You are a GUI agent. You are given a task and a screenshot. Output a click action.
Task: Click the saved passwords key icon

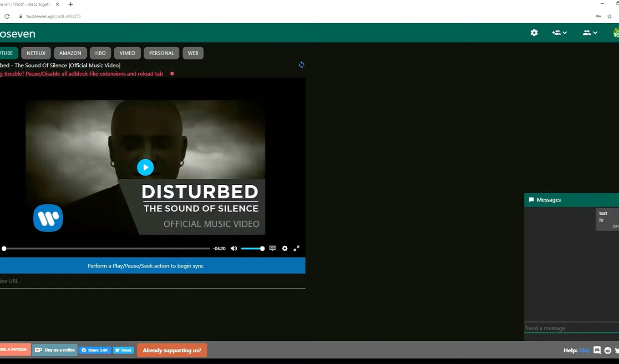coord(598,16)
